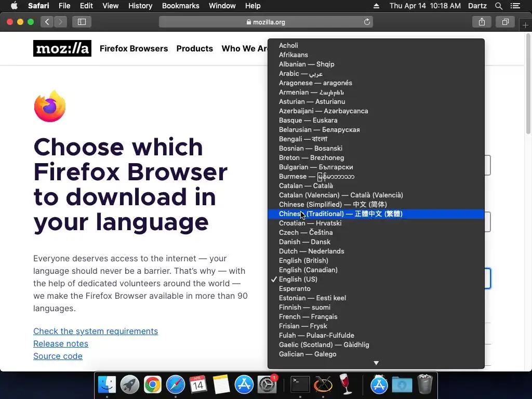Toggle the Safari sidebar button

(x=82, y=22)
